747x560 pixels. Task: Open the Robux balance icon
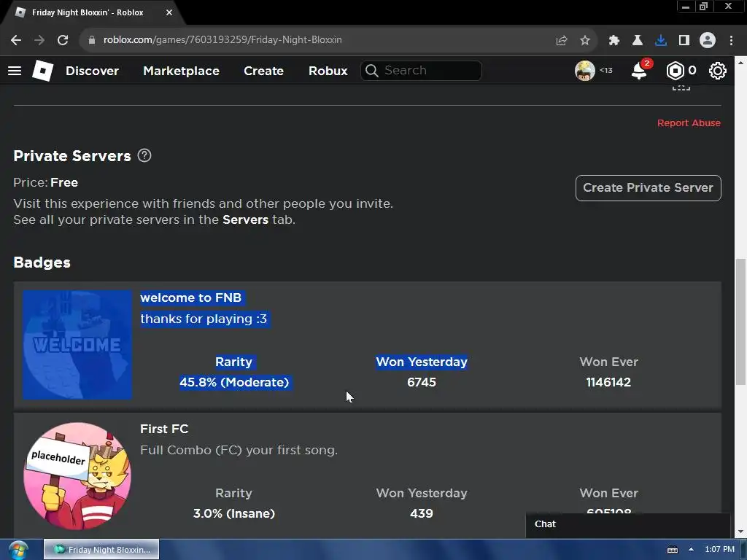point(675,71)
